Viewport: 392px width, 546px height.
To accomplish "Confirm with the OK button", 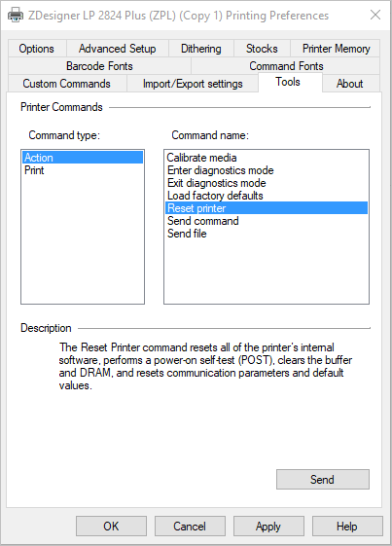I will pos(111,527).
